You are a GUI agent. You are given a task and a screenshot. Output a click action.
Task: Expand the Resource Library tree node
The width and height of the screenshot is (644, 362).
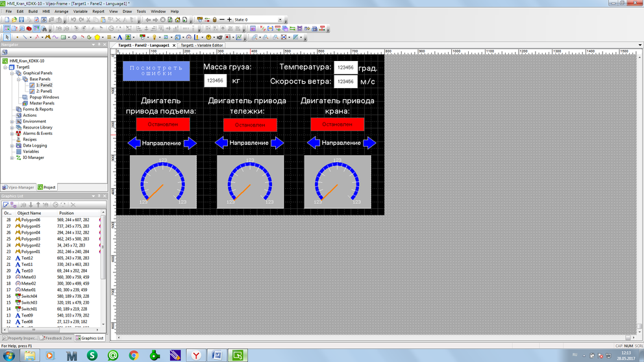click(12, 128)
